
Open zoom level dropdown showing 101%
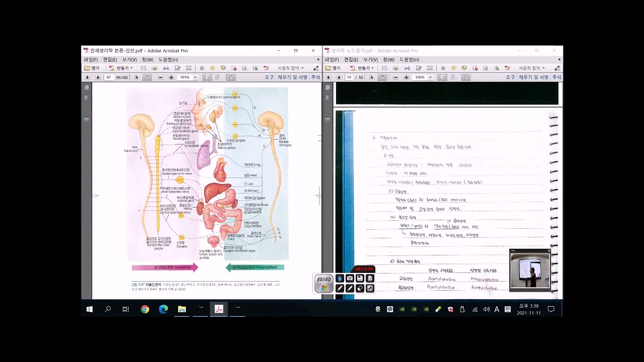[x=195, y=77]
